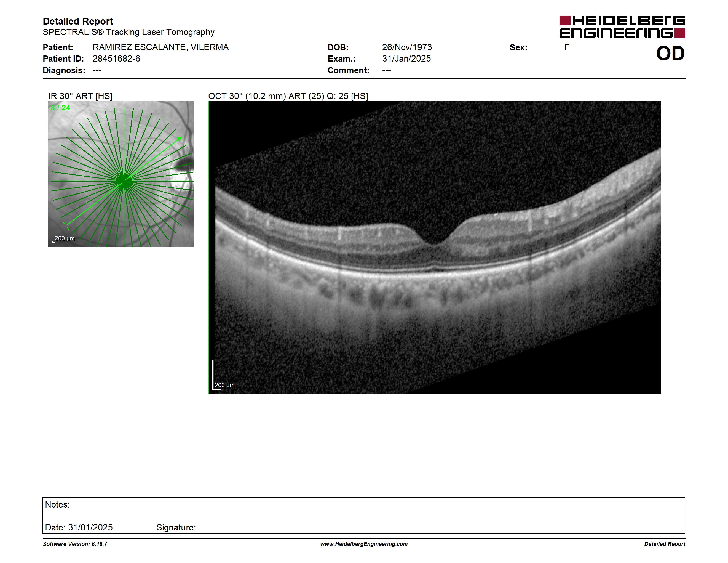Click the OCT B-scan cross-section image
The height and width of the screenshot is (563, 728).
tap(434, 248)
